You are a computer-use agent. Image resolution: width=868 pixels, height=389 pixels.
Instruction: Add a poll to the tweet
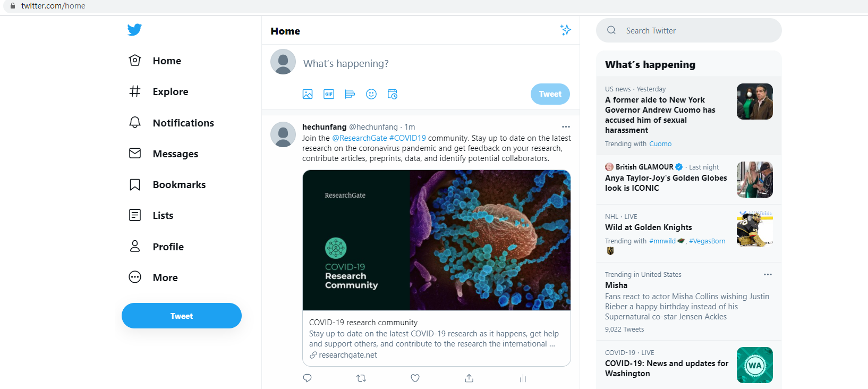[x=350, y=94]
